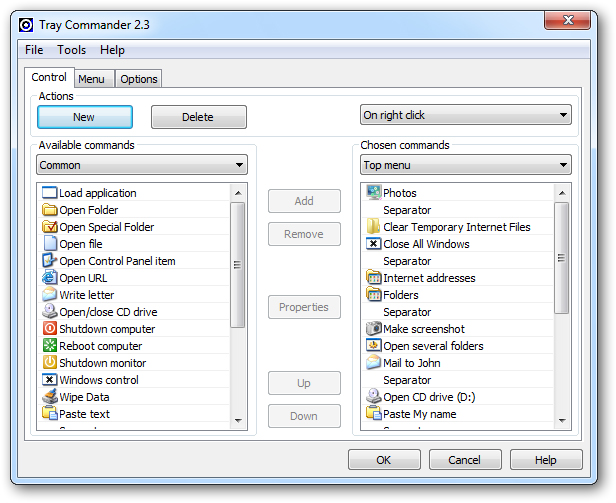Select the Mail to John icon

pyautogui.click(x=373, y=363)
